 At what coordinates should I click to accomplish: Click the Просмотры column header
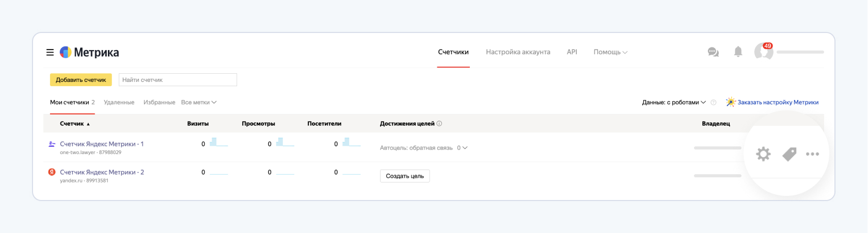tap(258, 124)
